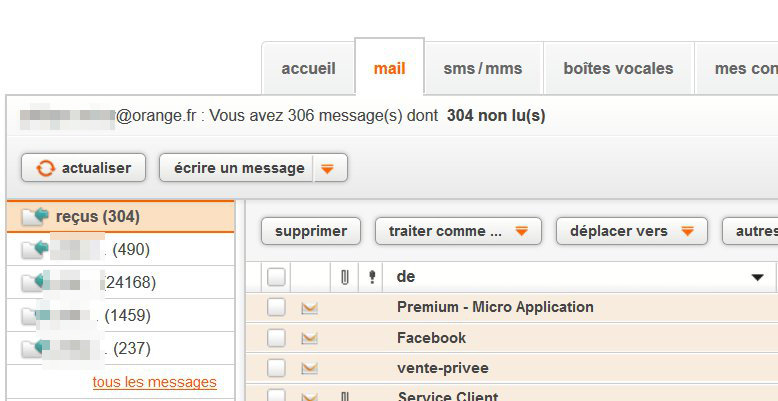Switch to the accueil tab
This screenshot has height=401, width=778.
(308, 69)
